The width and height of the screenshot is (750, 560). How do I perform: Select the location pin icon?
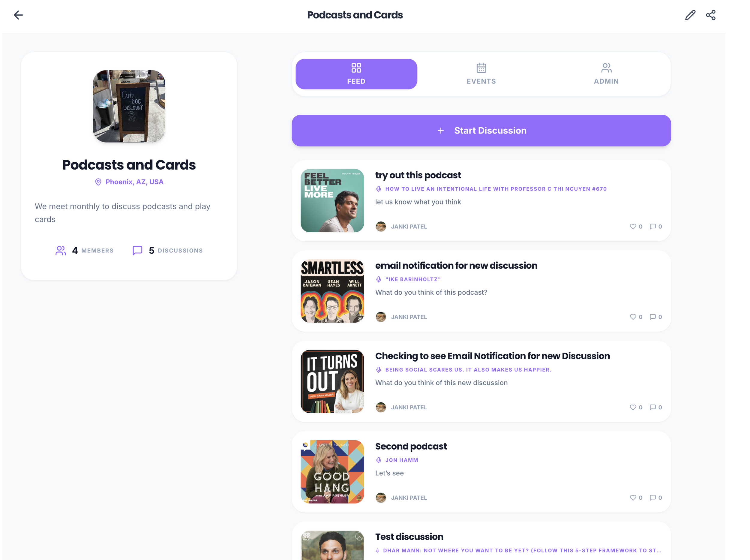(98, 182)
